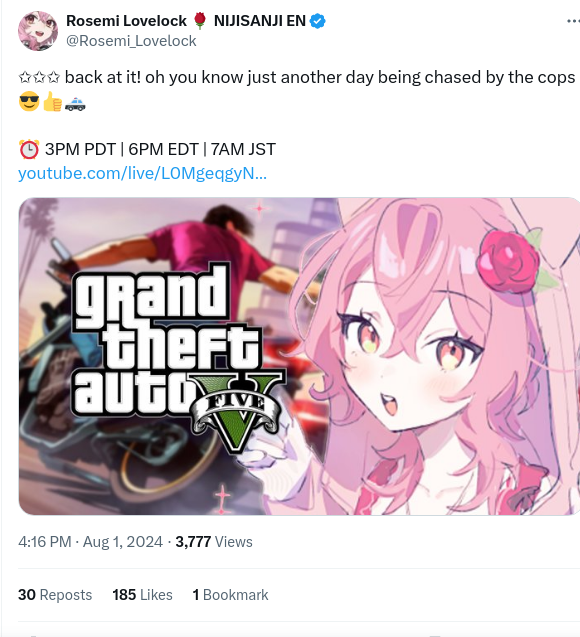This screenshot has height=637, width=580.
Task: Click the police car emoji
Action: click(75, 102)
